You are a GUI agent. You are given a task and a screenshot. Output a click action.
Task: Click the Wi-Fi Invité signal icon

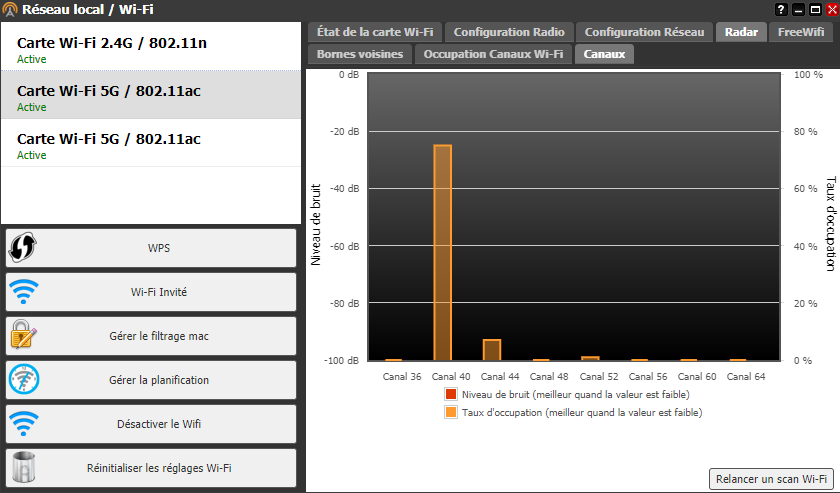(x=24, y=292)
